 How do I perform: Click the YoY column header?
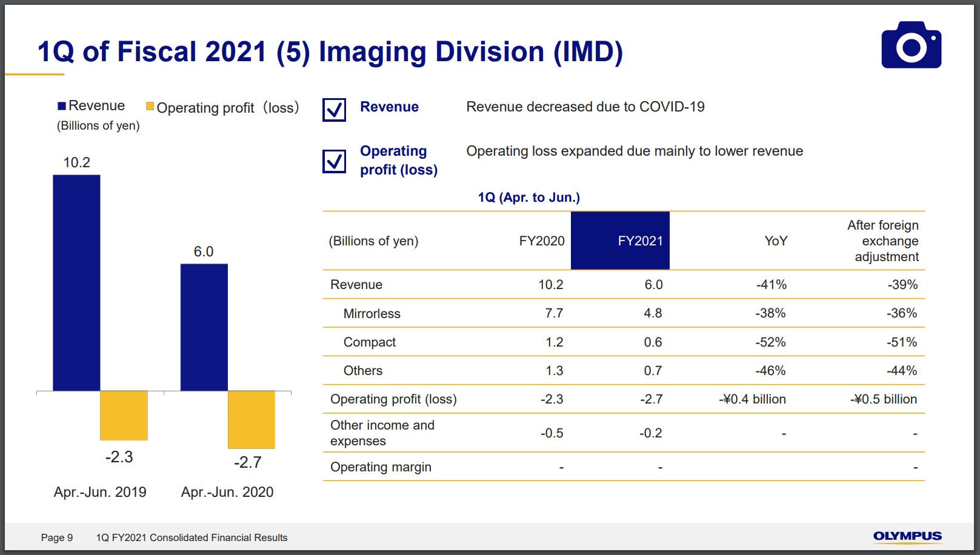pos(776,241)
